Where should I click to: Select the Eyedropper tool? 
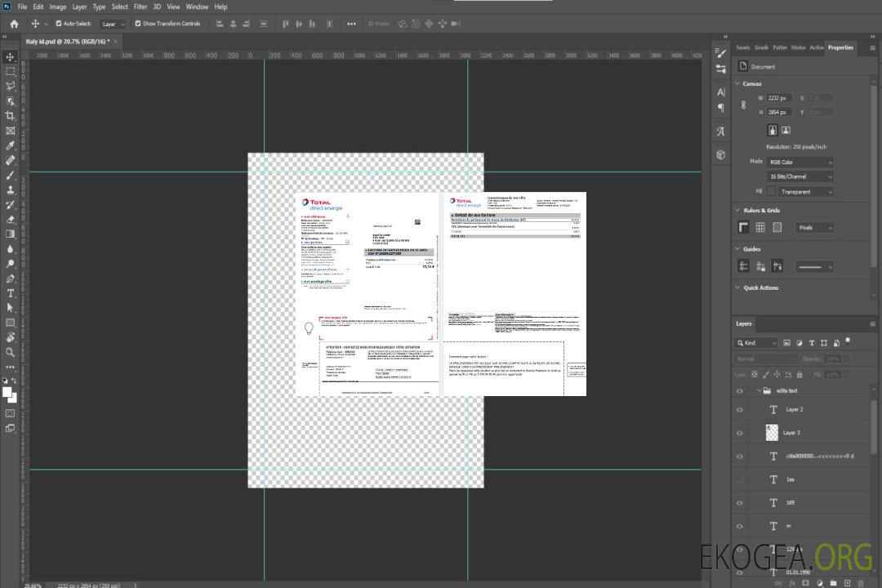[11, 145]
